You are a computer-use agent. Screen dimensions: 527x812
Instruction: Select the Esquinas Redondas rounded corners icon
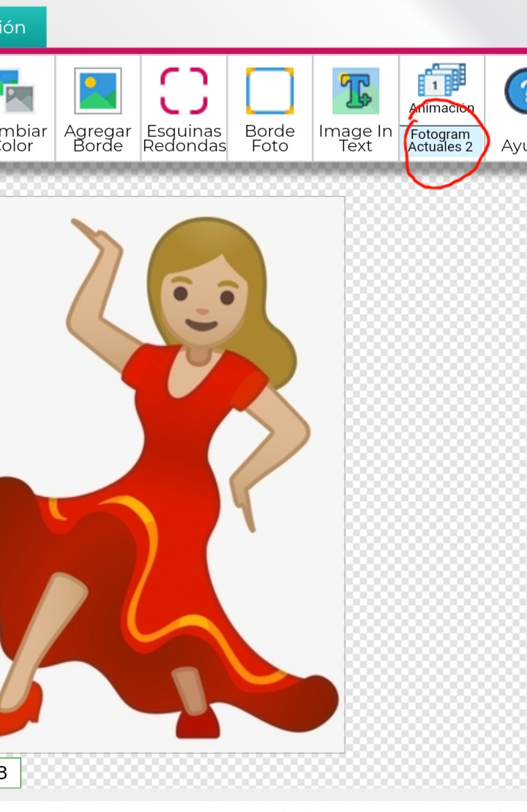click(184, 91)
